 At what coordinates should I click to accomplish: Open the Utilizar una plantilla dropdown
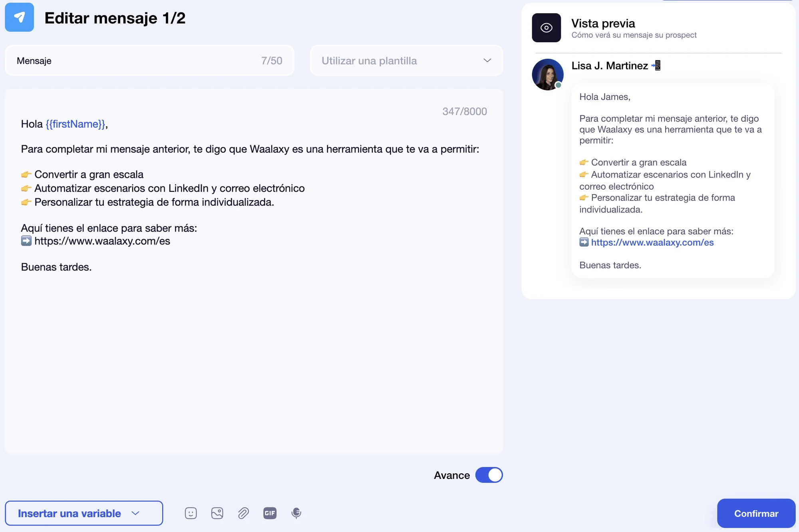point(406,61)
